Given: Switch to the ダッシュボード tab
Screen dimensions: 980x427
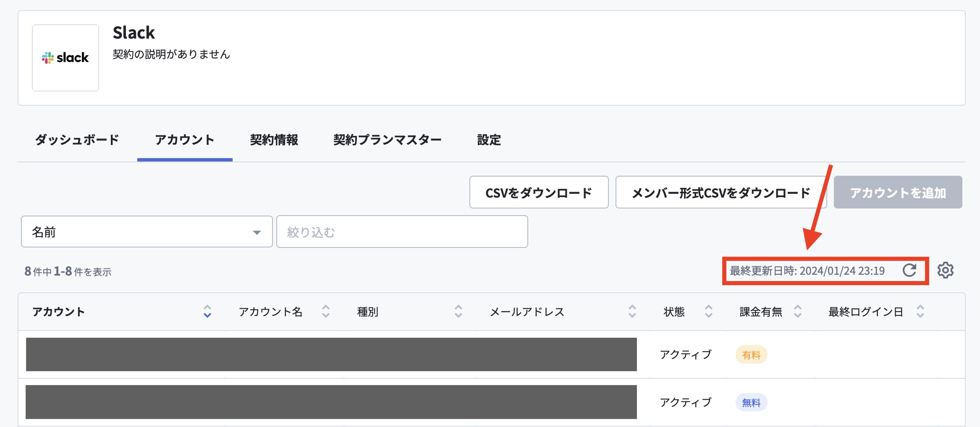Looking at the screenshot, I should coord(77,140).
